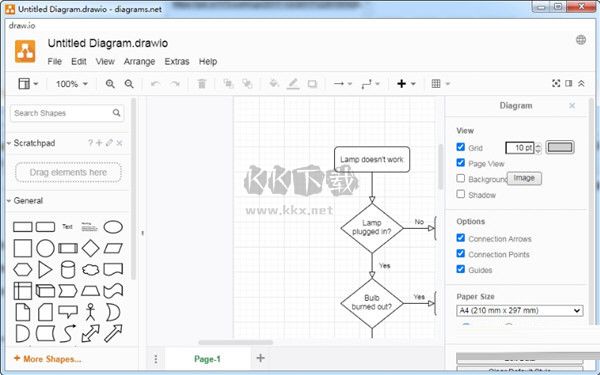Open the 100% zoom dropdown
Viewport: 600px width, 375px height.
coord(72,84)
